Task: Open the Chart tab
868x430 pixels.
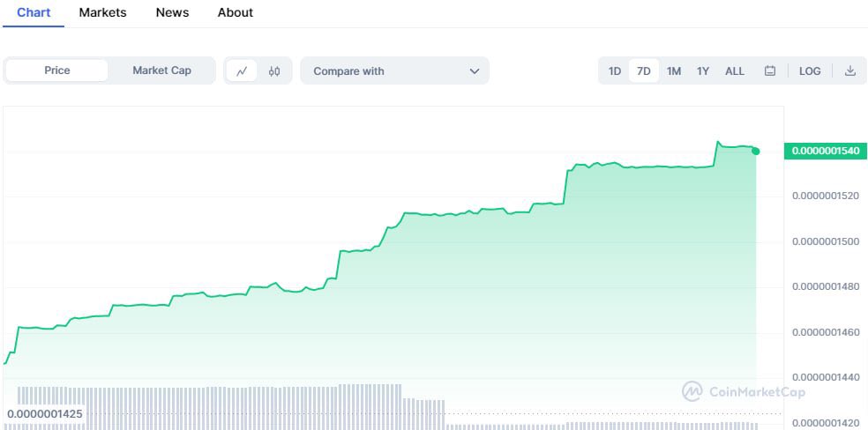Action: (x=34, y=12)
